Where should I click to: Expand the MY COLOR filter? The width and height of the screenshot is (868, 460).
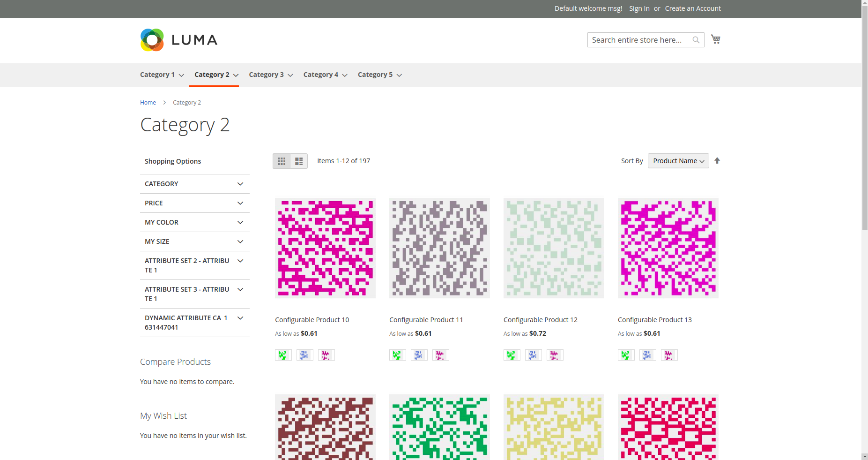point(195,222)
